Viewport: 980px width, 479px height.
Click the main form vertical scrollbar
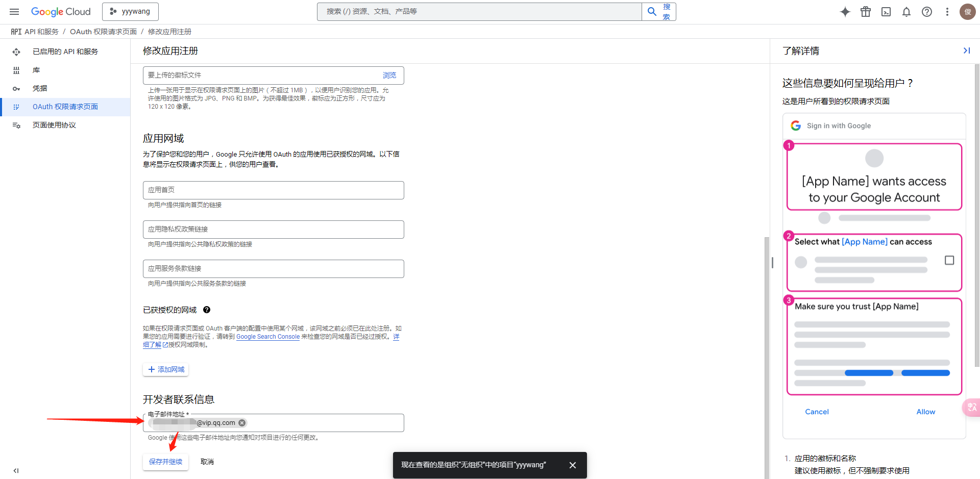(x=766, y=357)
